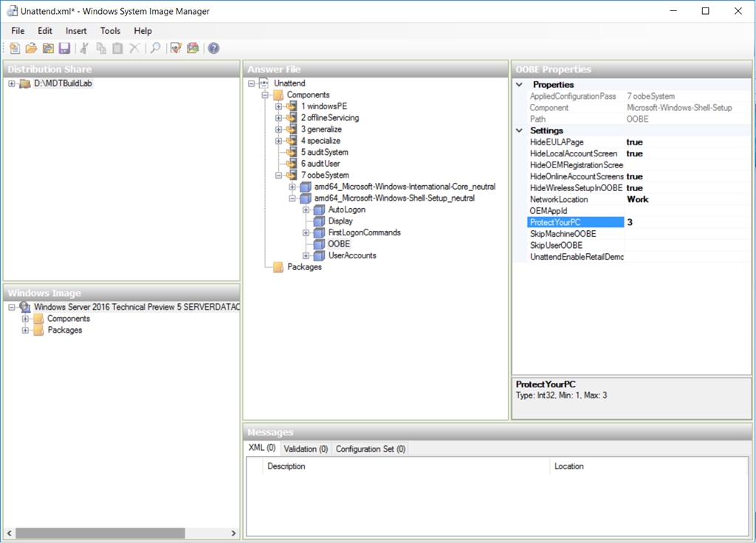This screenshot has width=756, height=543.
Task: Open Help via the question mark icon
Action: click(x=213, y=49)
